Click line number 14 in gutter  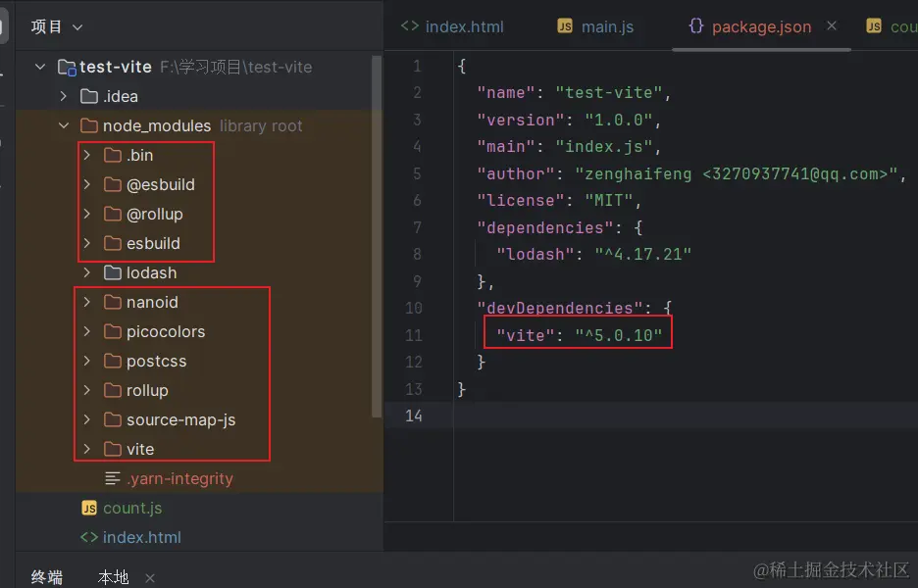point(413,416)
